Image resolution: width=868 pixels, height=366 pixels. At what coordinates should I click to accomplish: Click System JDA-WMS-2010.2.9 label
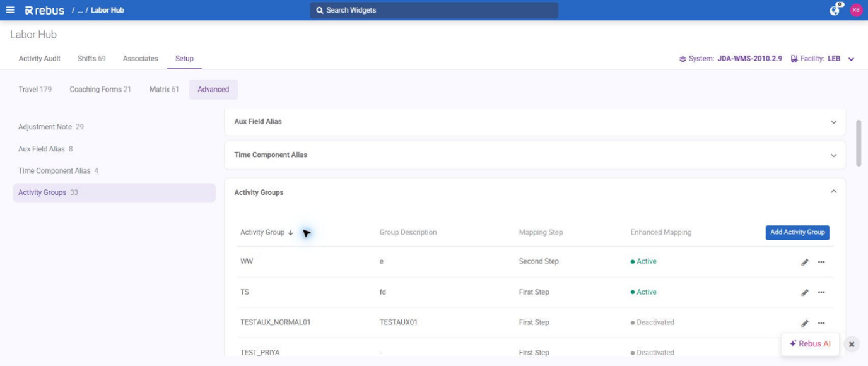(x=735, y=59)
